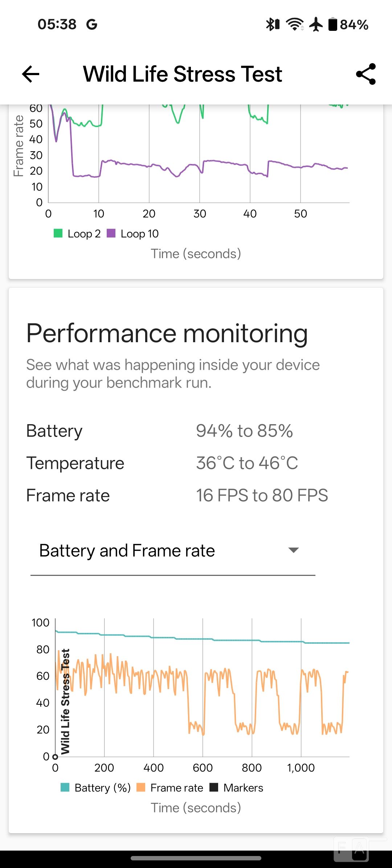Tap the battery status icon

332,25
